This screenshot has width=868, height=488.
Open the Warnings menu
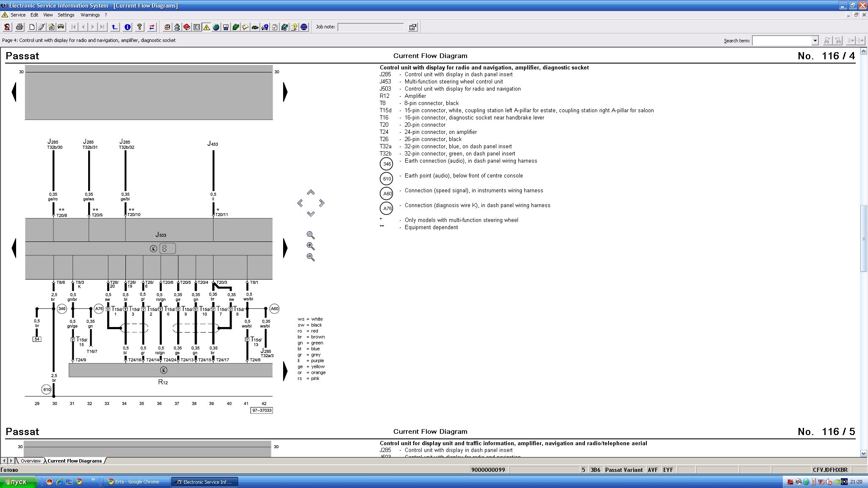[x=90, y=15]
